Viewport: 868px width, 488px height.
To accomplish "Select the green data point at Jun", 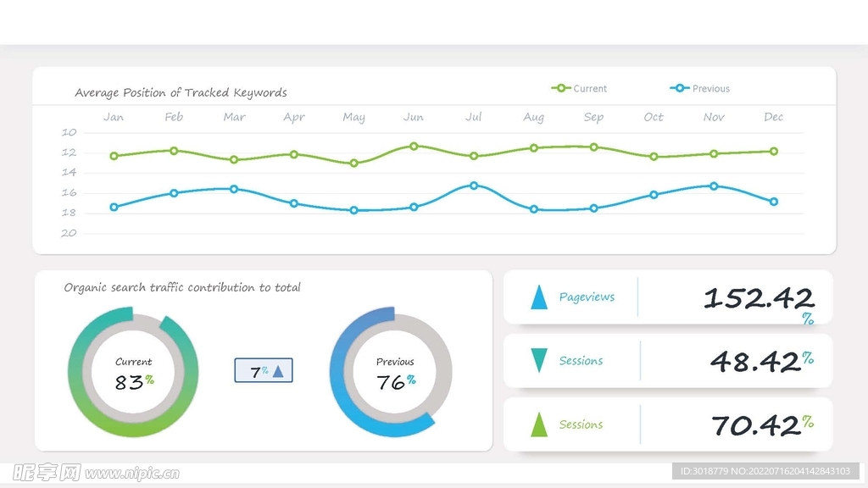I will click(414, 146).
